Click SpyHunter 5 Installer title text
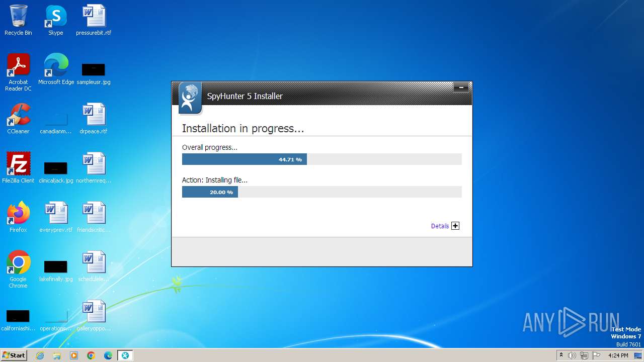 (x=245, y=96)
